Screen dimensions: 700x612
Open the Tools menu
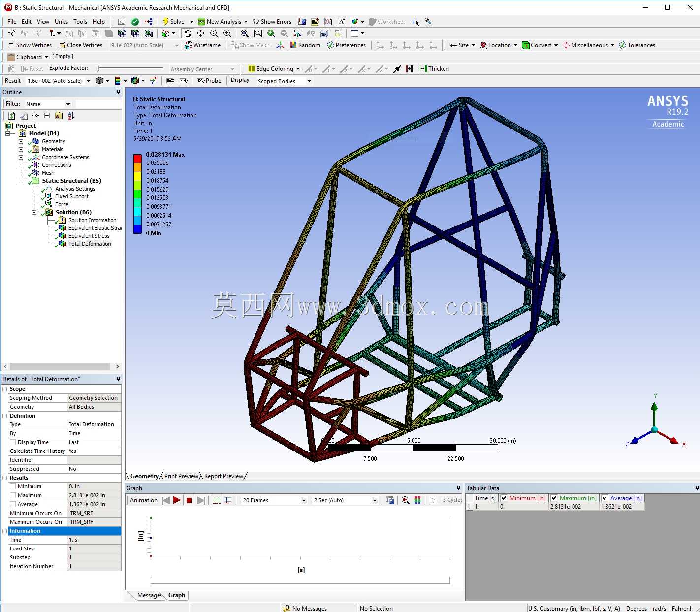click(80, 22)
